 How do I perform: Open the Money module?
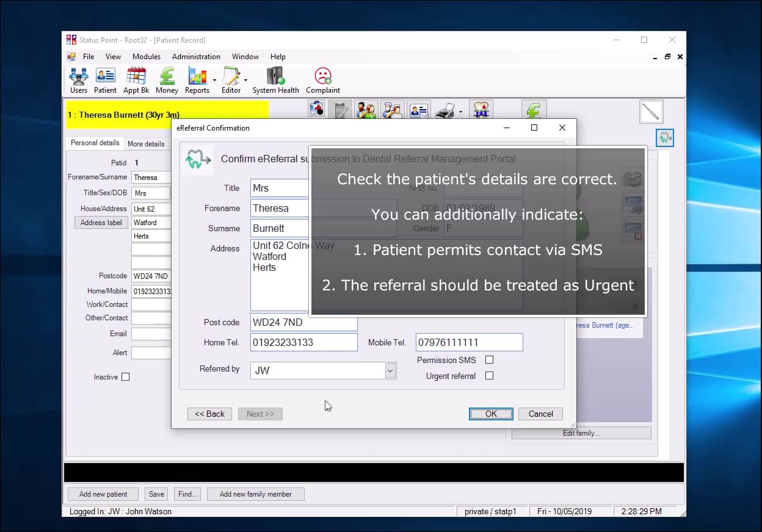click(x=167, y=81)
